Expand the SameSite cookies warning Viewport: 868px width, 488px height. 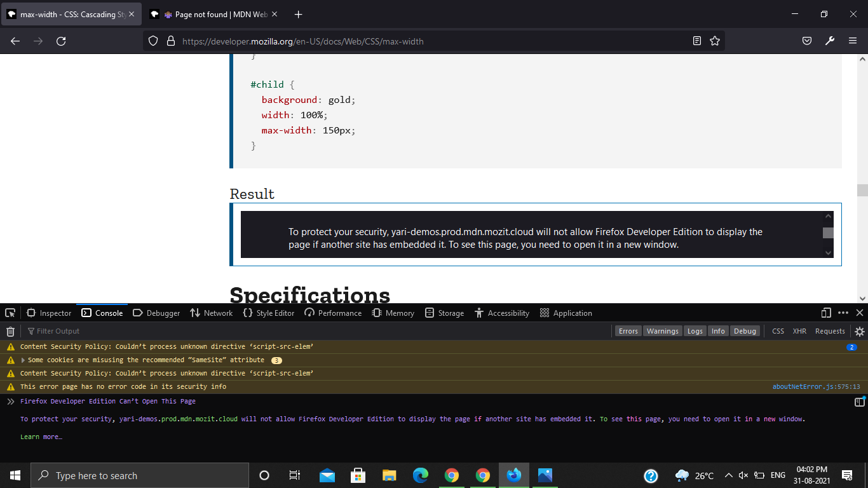coord(22,360)
